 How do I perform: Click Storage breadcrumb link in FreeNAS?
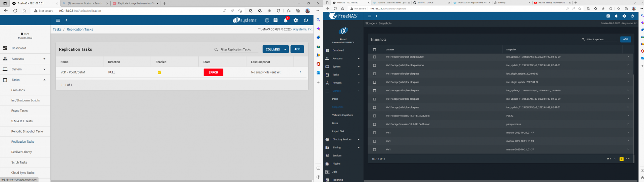[x=370, y=24]
